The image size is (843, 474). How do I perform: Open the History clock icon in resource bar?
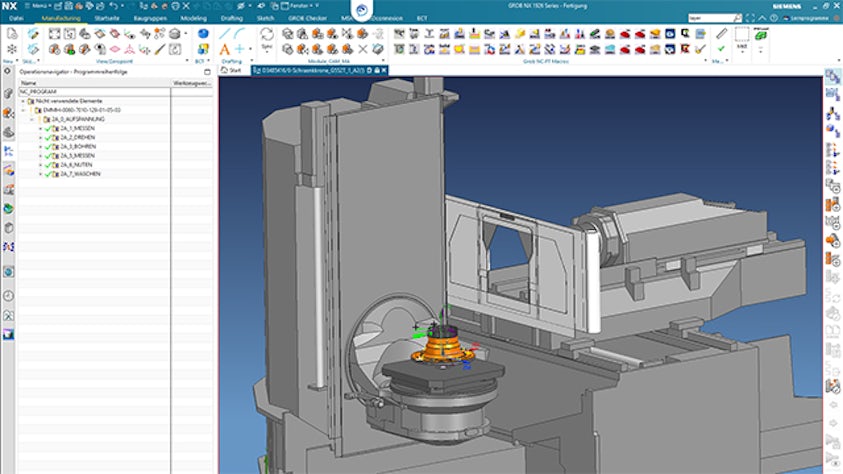pos(8,296)
